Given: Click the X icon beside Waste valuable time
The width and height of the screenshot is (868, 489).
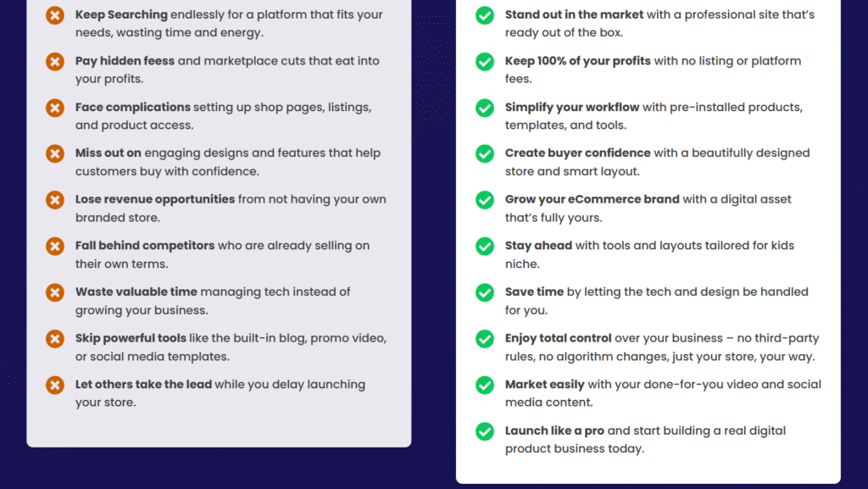Looking at the screenshot, I should click(x=54, y=292).
